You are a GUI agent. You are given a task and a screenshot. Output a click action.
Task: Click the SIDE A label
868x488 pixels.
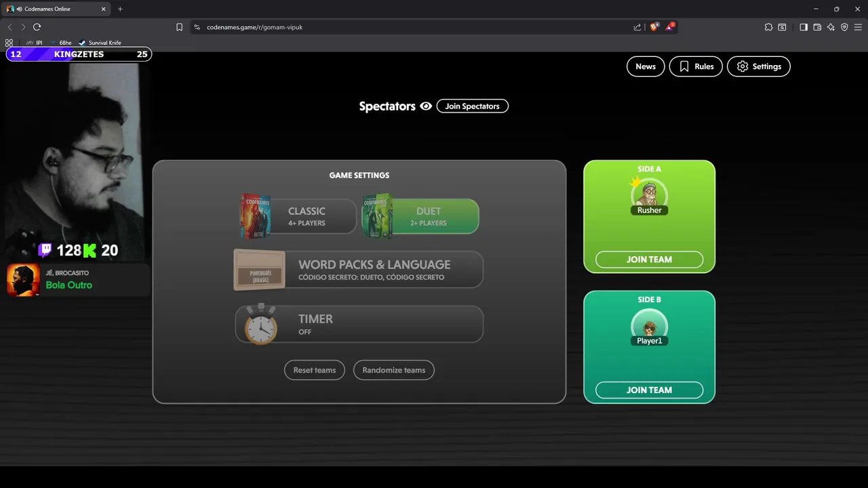click(649, 169)
